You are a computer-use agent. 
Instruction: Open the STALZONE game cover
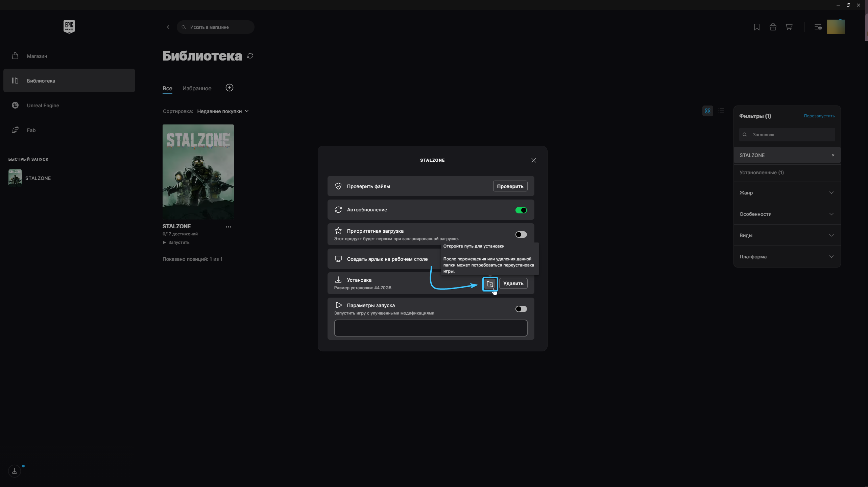[x=198, y=172]
